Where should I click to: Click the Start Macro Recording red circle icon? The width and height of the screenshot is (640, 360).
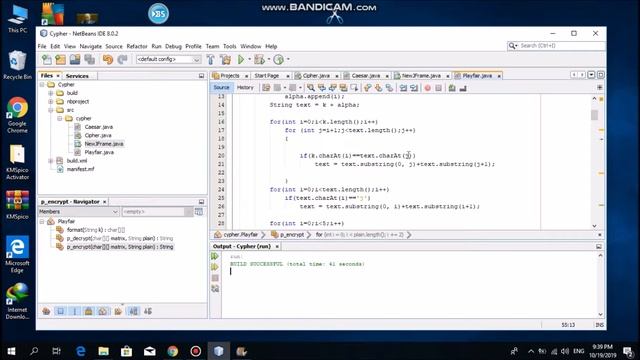pyautogui.click(x=427, y=88)
